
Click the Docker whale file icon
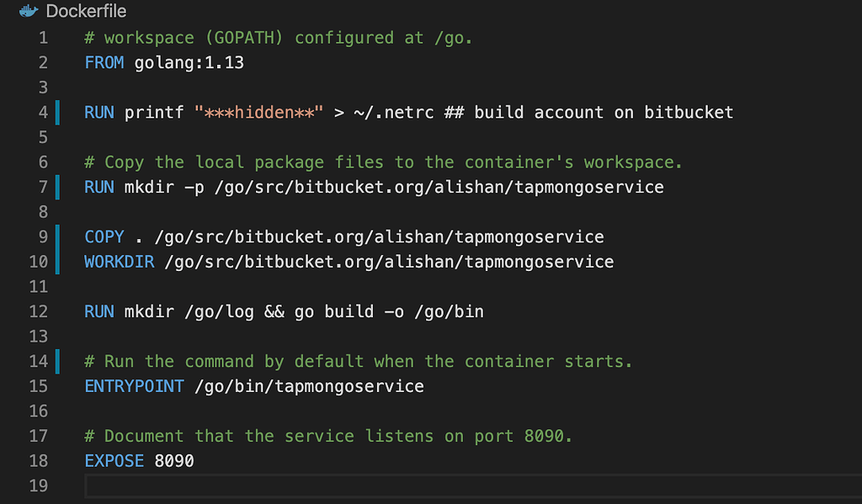(x=29, y=10)
